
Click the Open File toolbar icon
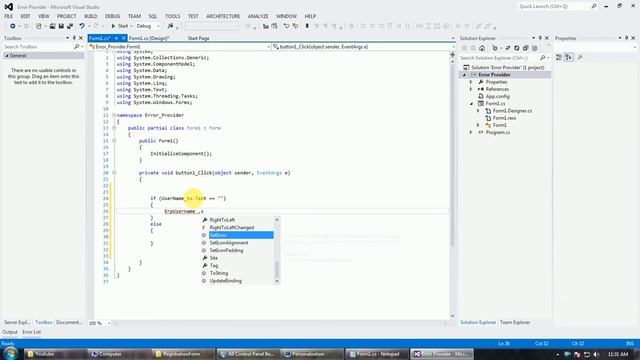52,26
